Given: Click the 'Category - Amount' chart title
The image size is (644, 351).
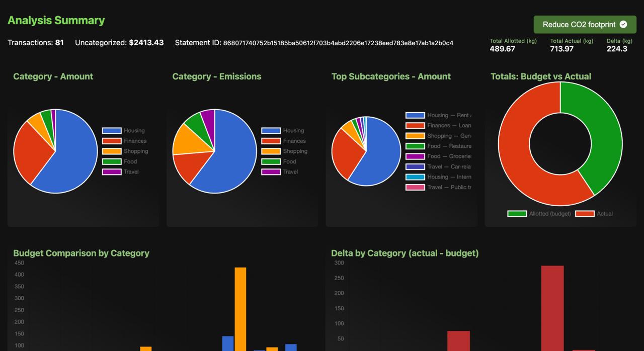Looking at the screenshot, I should click(53, 76).
